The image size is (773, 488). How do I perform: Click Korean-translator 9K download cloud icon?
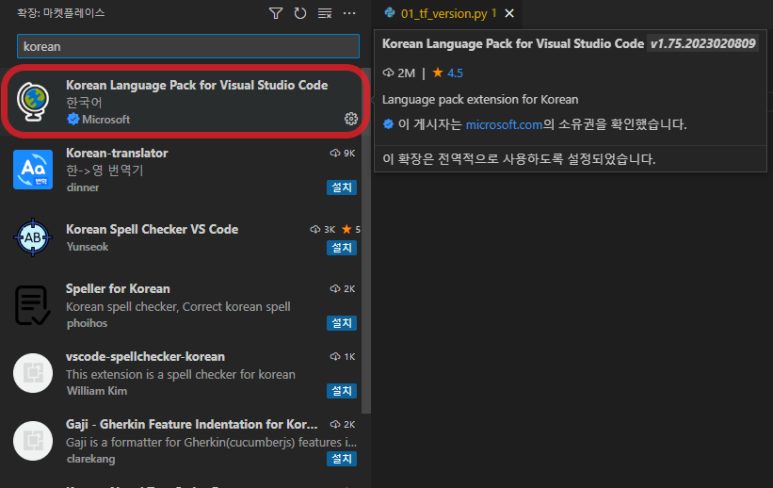(x=335, y=153)
